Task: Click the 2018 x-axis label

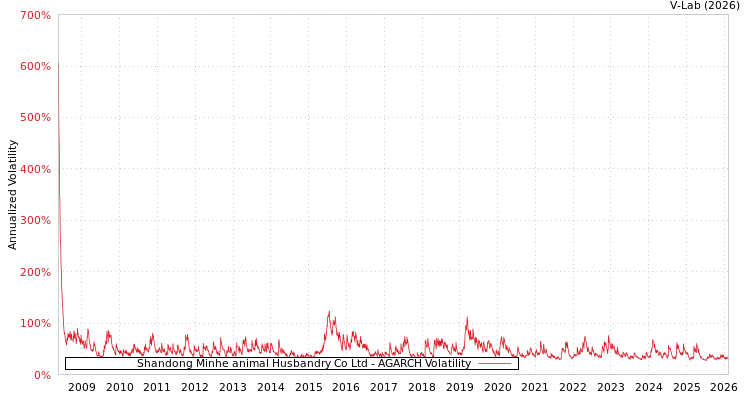Action: click(x=421, y=387)
